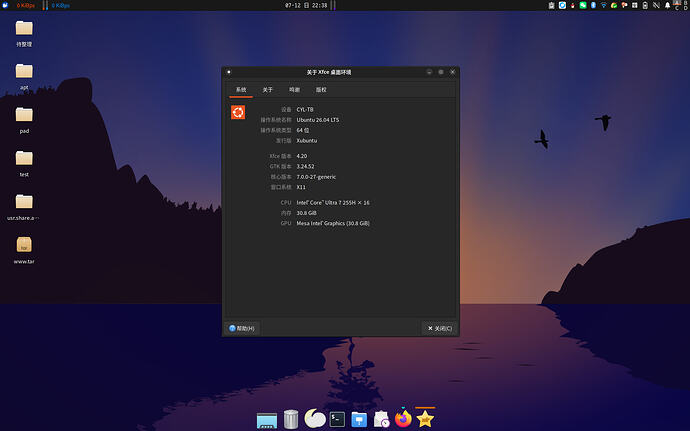Click the workspace grid tray icon
The image size is (690, 431).
tap(635, 5)
